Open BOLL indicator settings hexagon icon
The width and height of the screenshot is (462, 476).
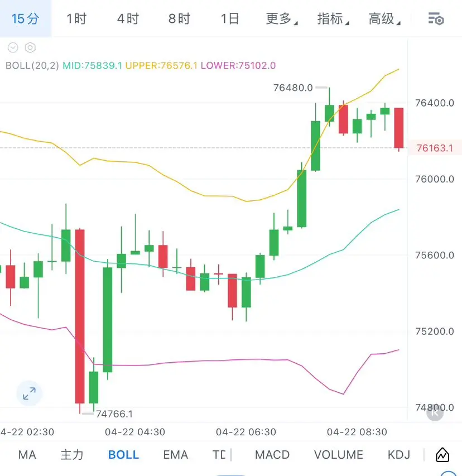tap(30, 47)
